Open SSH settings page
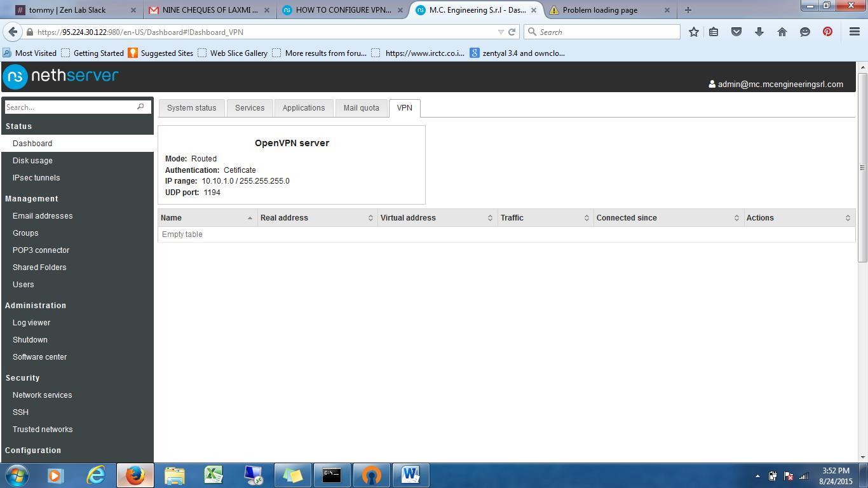Image resolution: width=868 pixels, height=488 pixels. tap(20, 412)
